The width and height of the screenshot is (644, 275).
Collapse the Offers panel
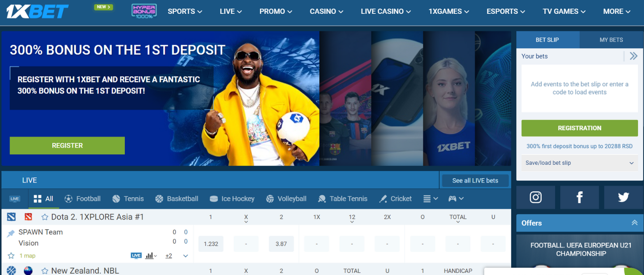tap(634, 223)
